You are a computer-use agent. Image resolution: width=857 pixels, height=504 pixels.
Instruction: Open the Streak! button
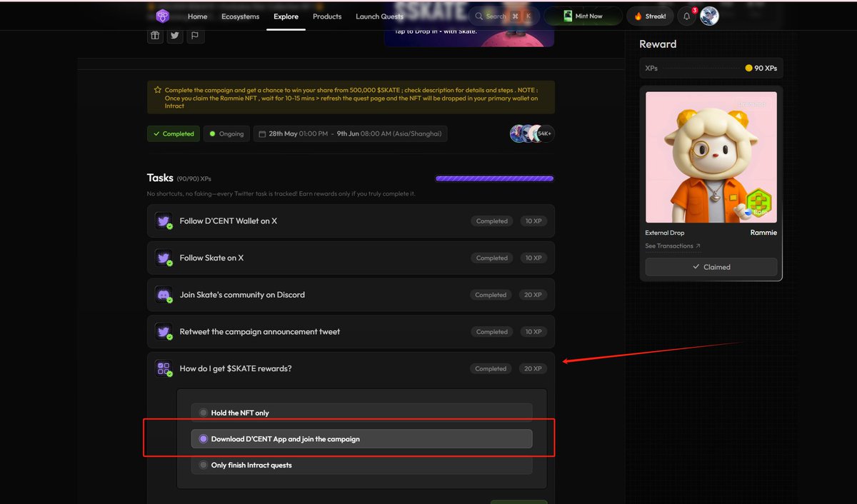[x=649, y=16]
